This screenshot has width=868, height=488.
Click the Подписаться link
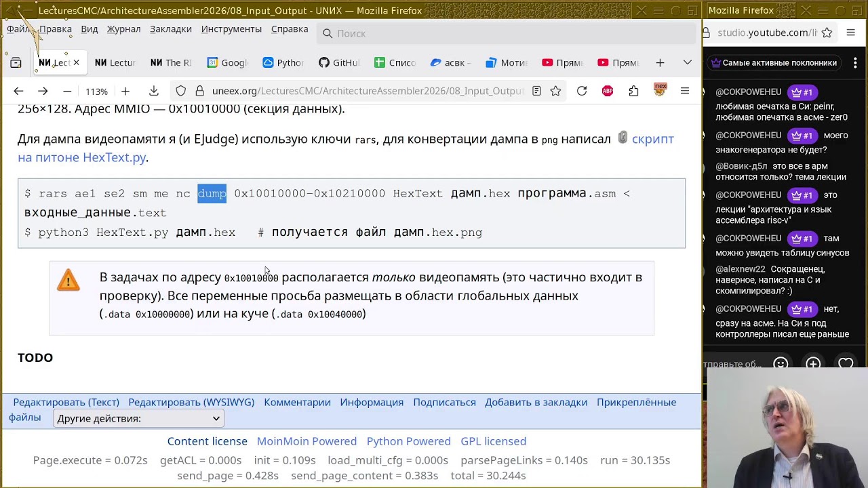(x=444, y=402)
